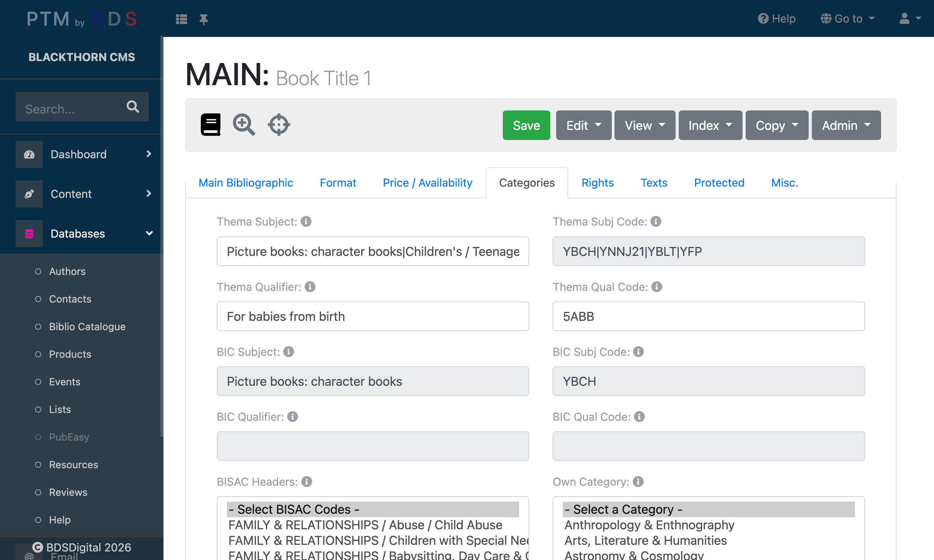This screenshot has height=560, width=934.
Task: Open the Edit dropdown button
Action: point(583,125)
